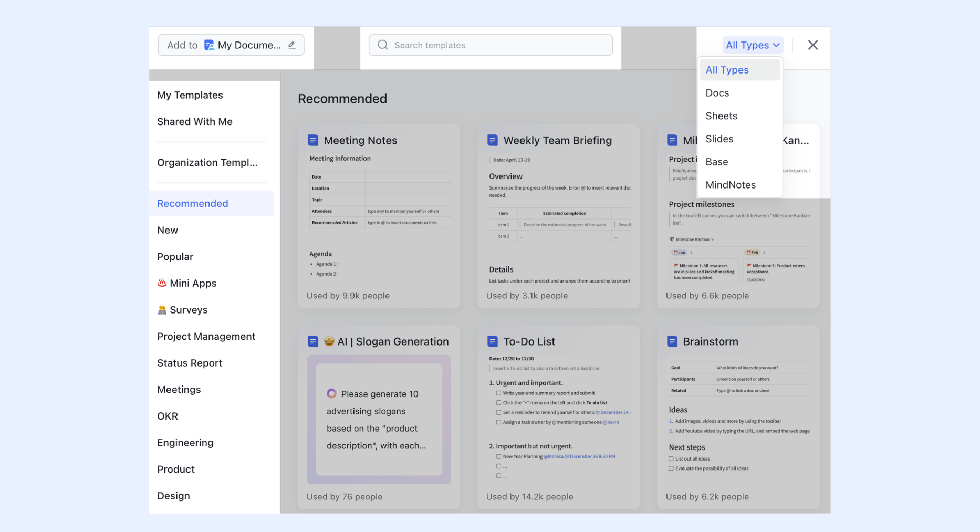Open the Brainstorm template preview
The width and height of the screenshot is (980, 532).
(x=738, y=418)
